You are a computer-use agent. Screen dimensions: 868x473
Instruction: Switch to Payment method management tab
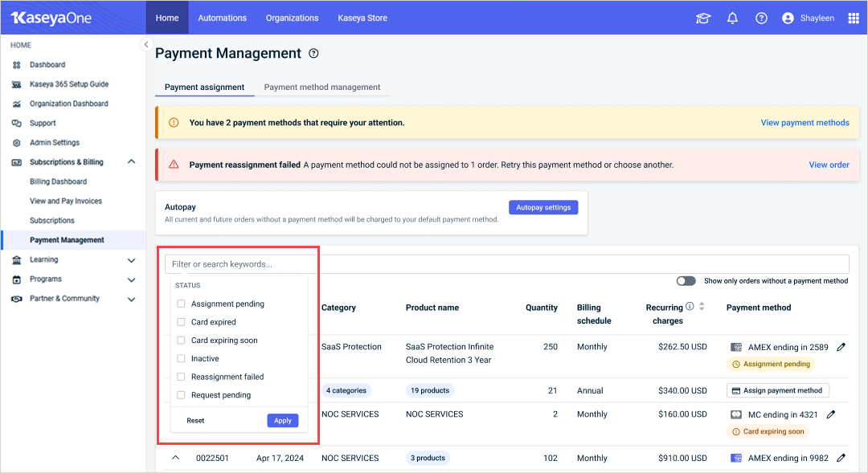322,87
